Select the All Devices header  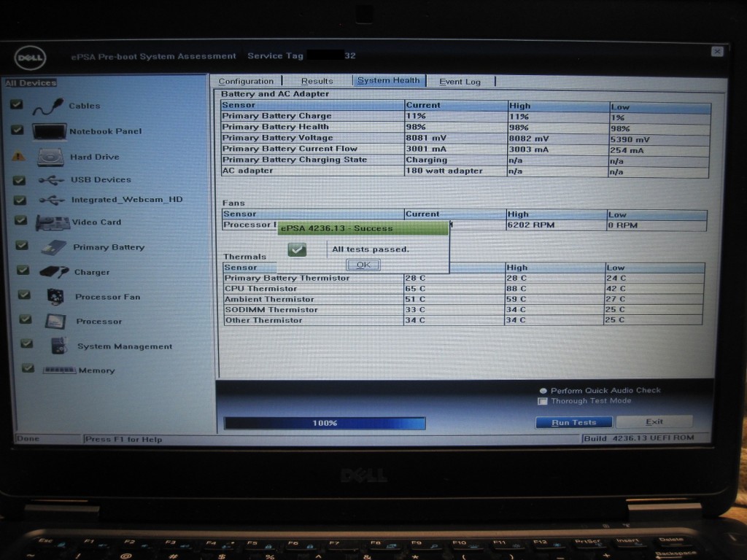(31, 83)
